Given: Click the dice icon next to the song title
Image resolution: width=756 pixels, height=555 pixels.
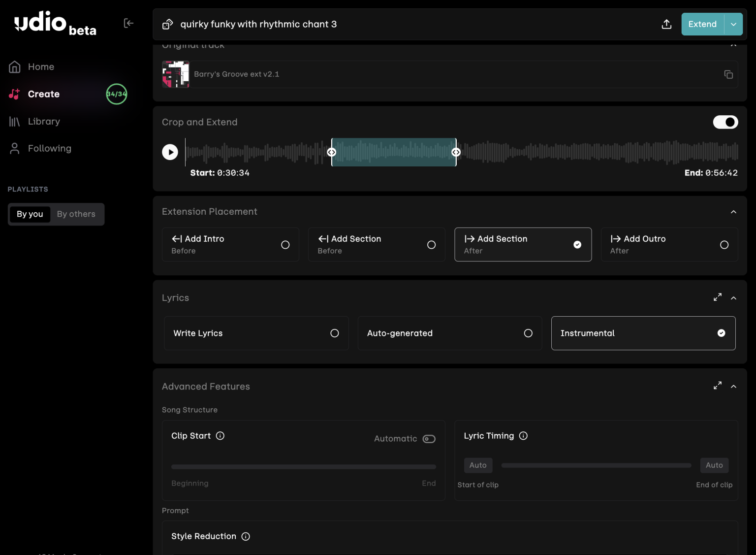Looking at the screenshot, I should click(x=167, y=24).
